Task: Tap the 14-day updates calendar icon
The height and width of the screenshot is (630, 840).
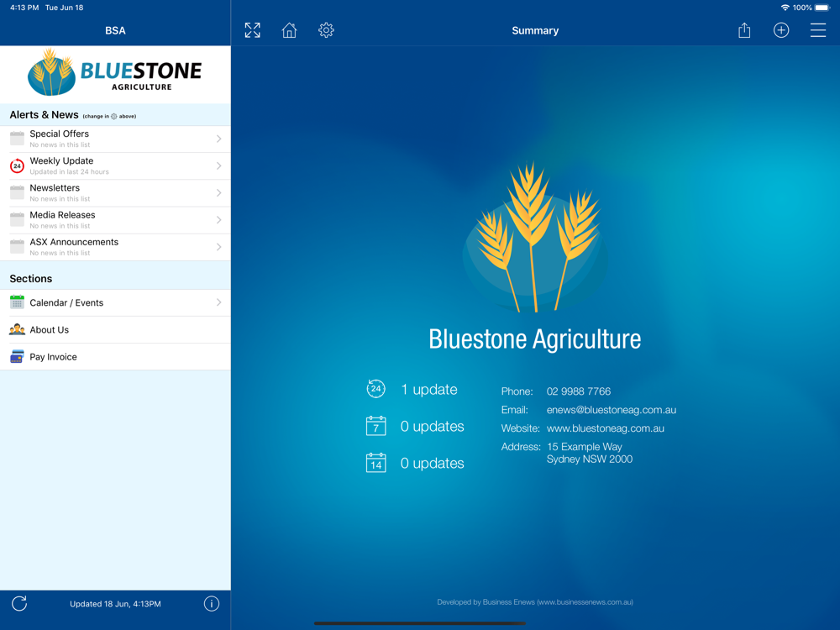Action: (x=376, y=463)
